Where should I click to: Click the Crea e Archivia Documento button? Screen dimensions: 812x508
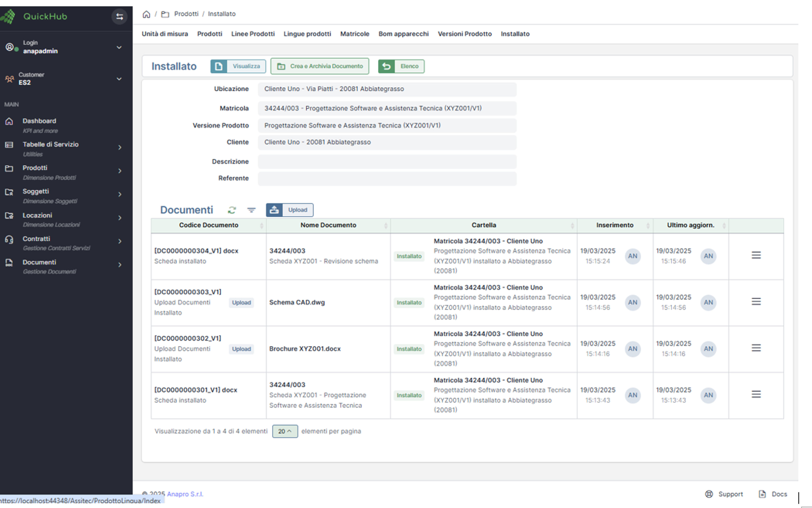pos(320,66)
